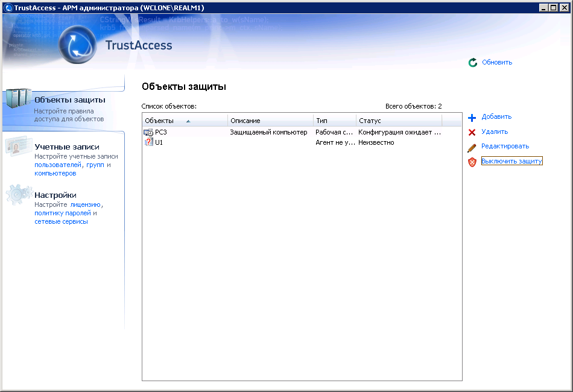The width and height of the screenshot is (573, 392).
Task: Open the пользователей link
Action: [x=58, y=165]
